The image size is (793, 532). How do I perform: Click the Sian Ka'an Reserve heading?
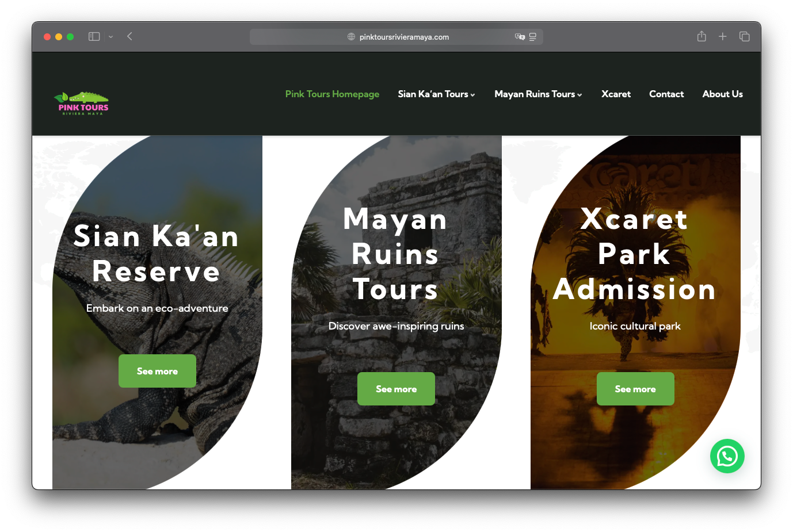(x=157, y=254)
